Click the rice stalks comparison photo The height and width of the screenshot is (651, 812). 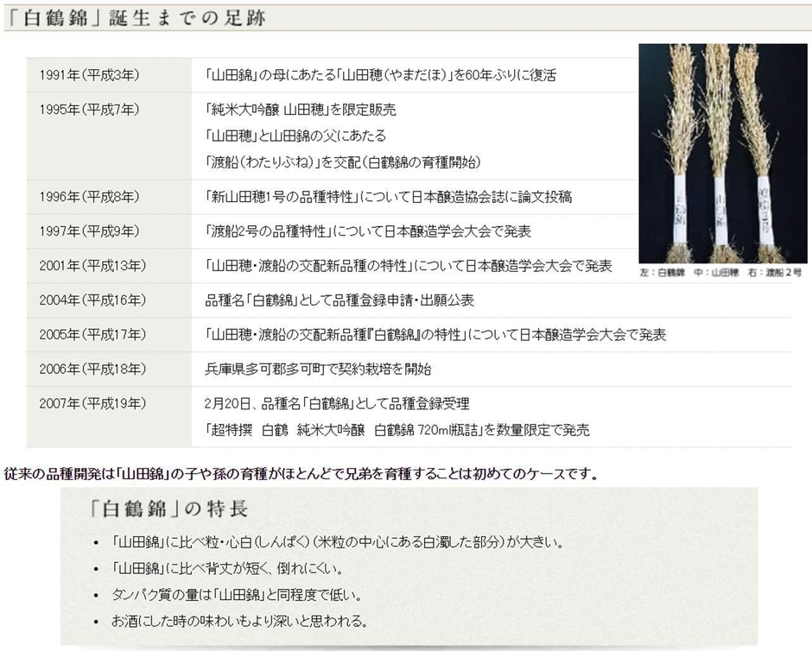point(722,153)
